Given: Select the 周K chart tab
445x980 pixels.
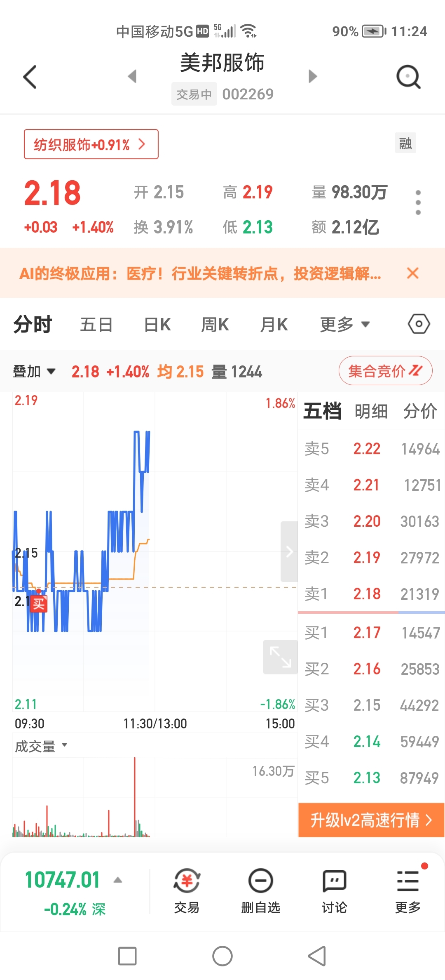Looking at the screenshot, I should (215, 324).
